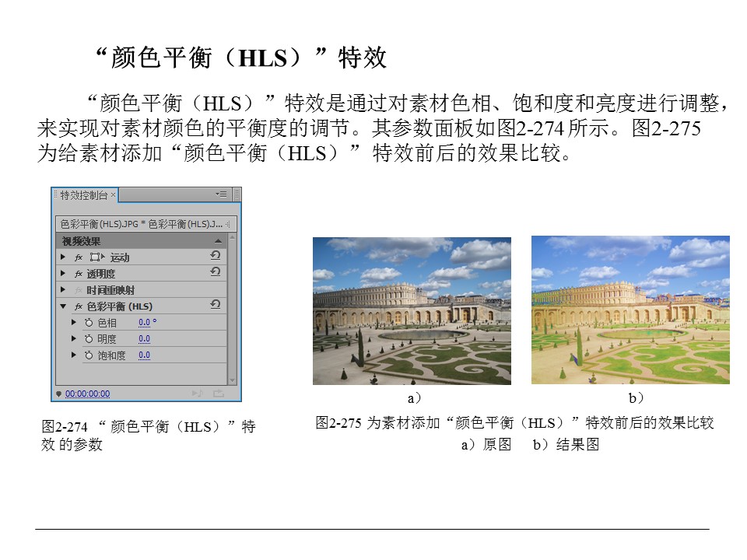Screen dimensions: 747x560
Task: Click the playhead marker icon beside timecode
Action: 58,394
